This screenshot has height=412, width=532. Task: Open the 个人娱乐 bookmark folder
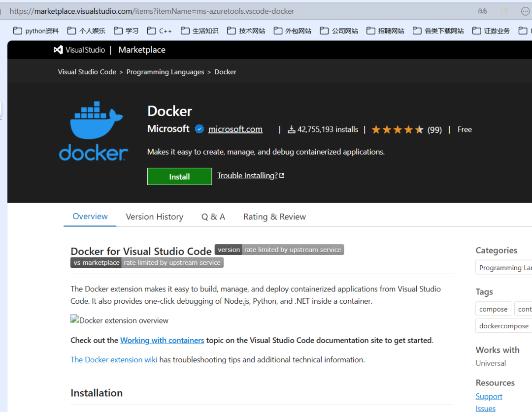click(x=86, y=31)
